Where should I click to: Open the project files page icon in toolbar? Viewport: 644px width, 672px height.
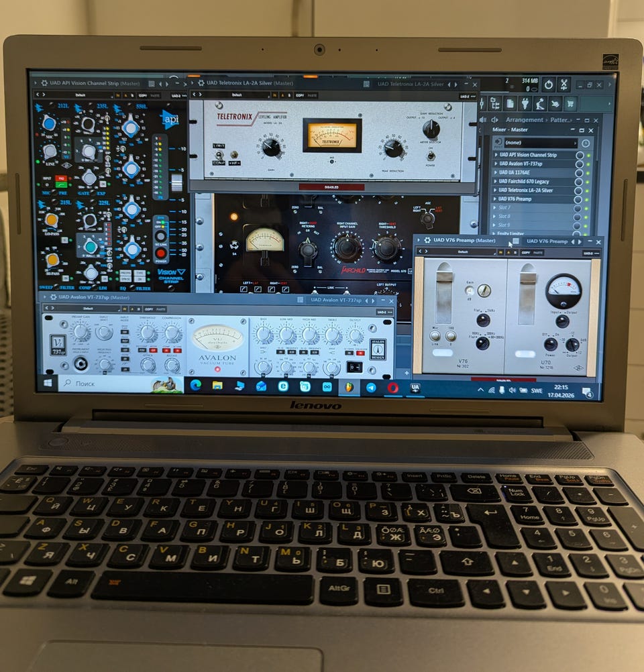coord(511,103)
